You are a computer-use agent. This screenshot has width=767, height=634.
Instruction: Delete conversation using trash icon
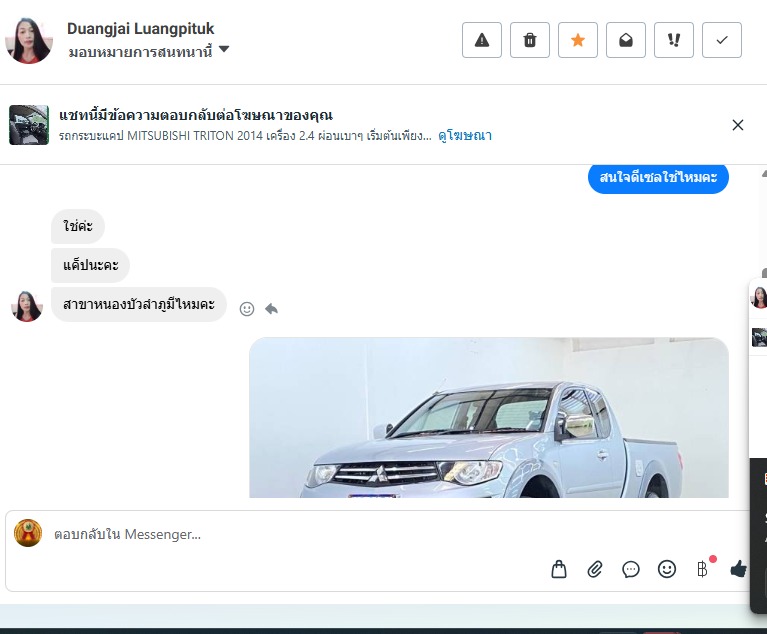(x=530, y=40)
